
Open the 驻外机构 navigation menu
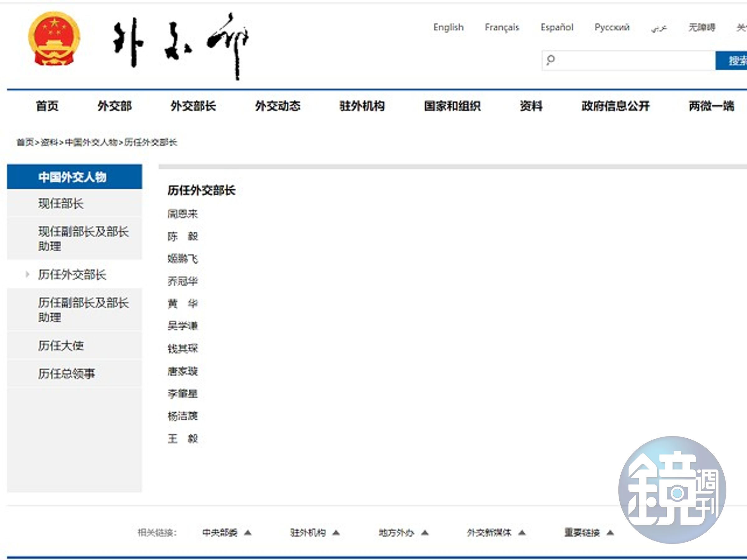pos(362,106)
